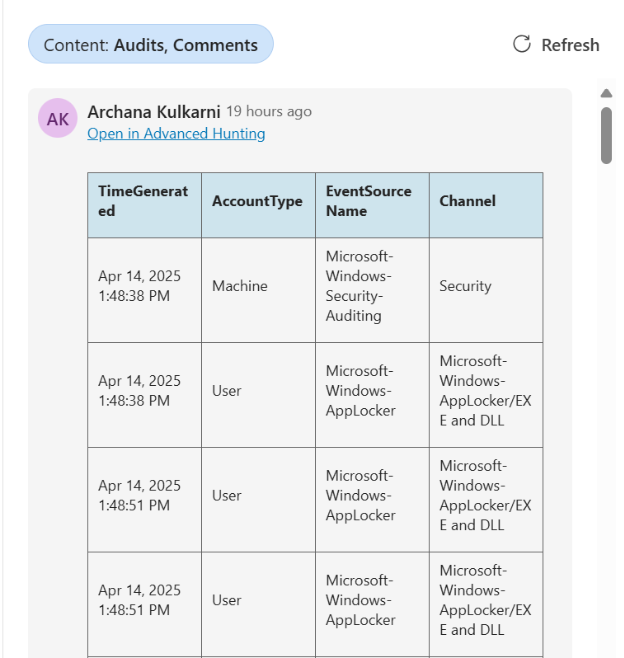Click the AK user avatar
Image resolution: width=624 pixels, height=658 pixels.
[58, 119]
